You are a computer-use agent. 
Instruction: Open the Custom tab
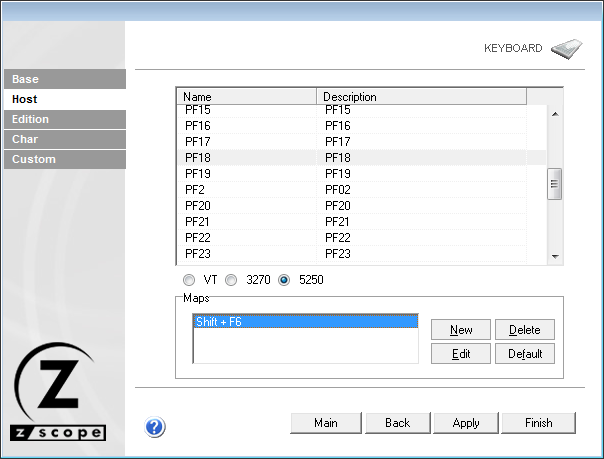[x=65, y=159]
